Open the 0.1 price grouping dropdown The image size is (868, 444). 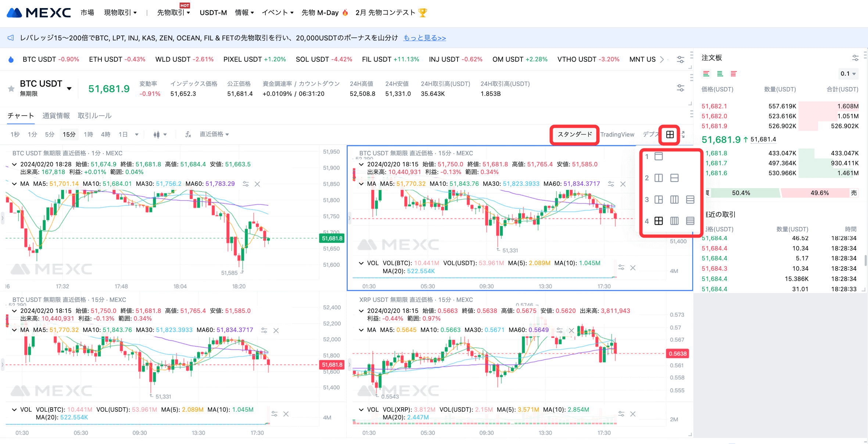(x=848, y=74)
